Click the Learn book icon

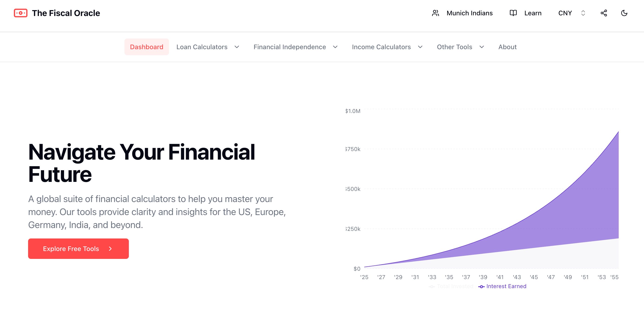click(x=513, y=13)
